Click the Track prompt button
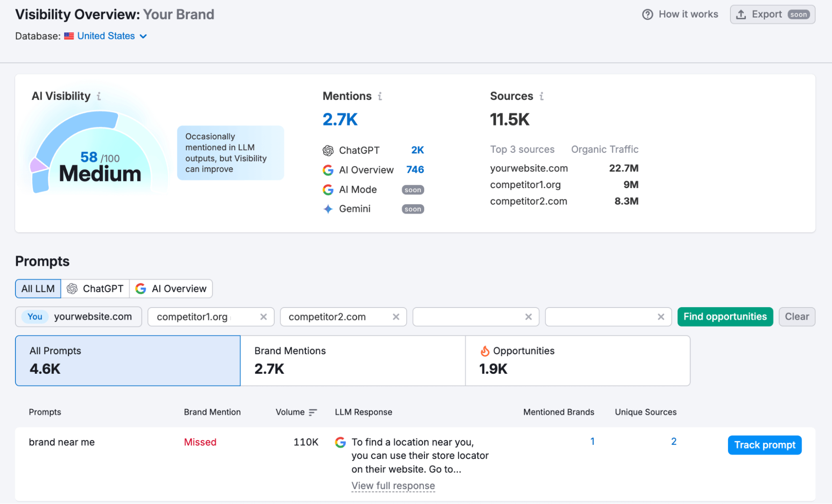Viewport: 832px width, 504px height. coord(764,444)
